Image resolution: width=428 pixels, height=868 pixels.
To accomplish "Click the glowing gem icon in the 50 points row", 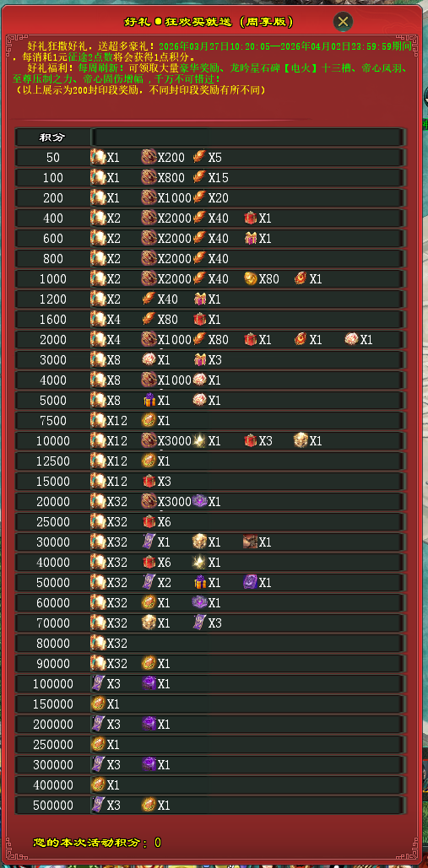I will [98, 157].
